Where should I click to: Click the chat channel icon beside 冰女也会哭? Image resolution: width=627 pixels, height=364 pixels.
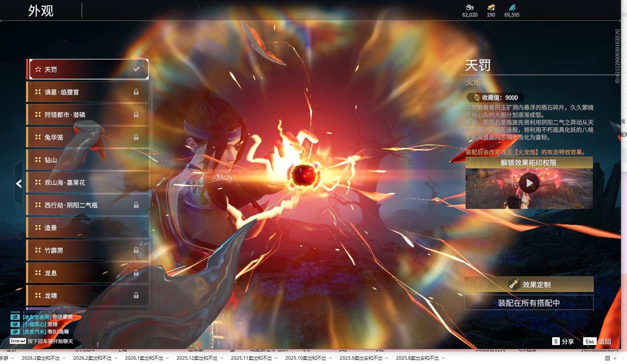15,317
